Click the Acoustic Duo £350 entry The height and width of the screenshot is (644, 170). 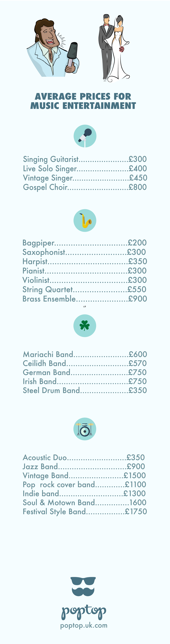(x=84, y=457)
